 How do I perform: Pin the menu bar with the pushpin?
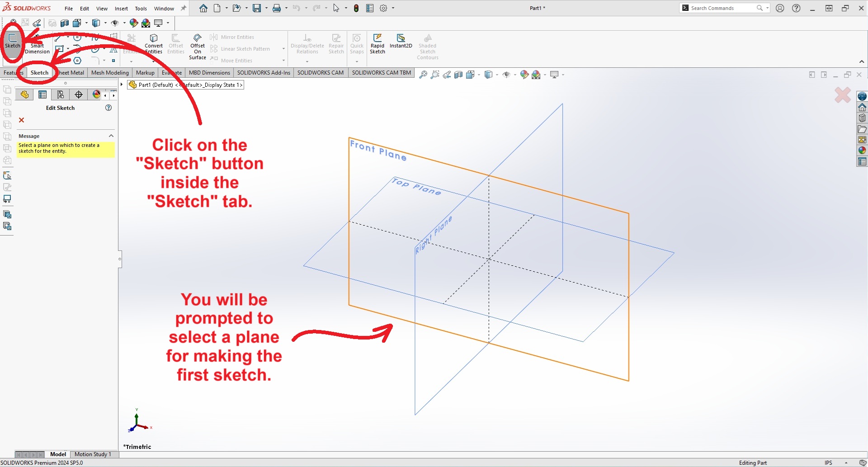[x=184, y=8]
